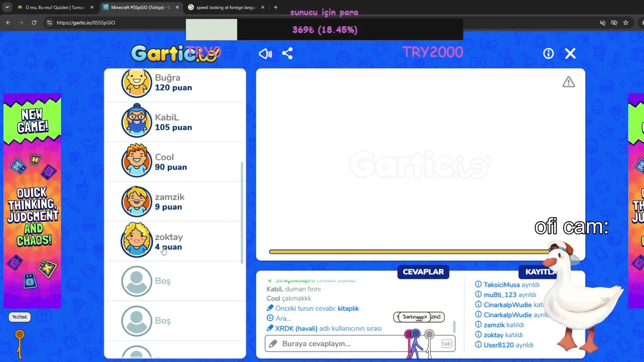The height and width of the screenshot is (362, 644).
Task: Click 'KabiL duman fırını' chat message
Action: point(293,289)
